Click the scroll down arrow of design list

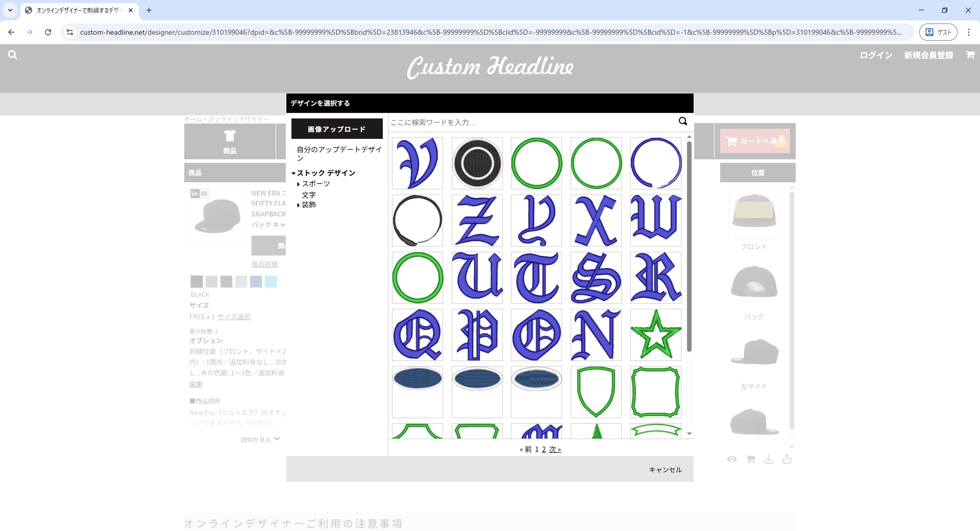coord(689,434)
